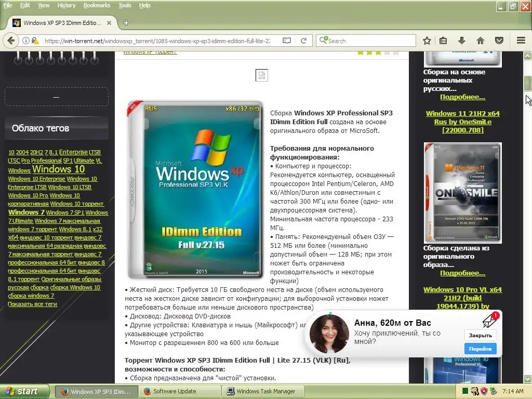Click Подробнее under Сборка на основе оригинальных
Screen dimensions: 532x399
(463, 97)
